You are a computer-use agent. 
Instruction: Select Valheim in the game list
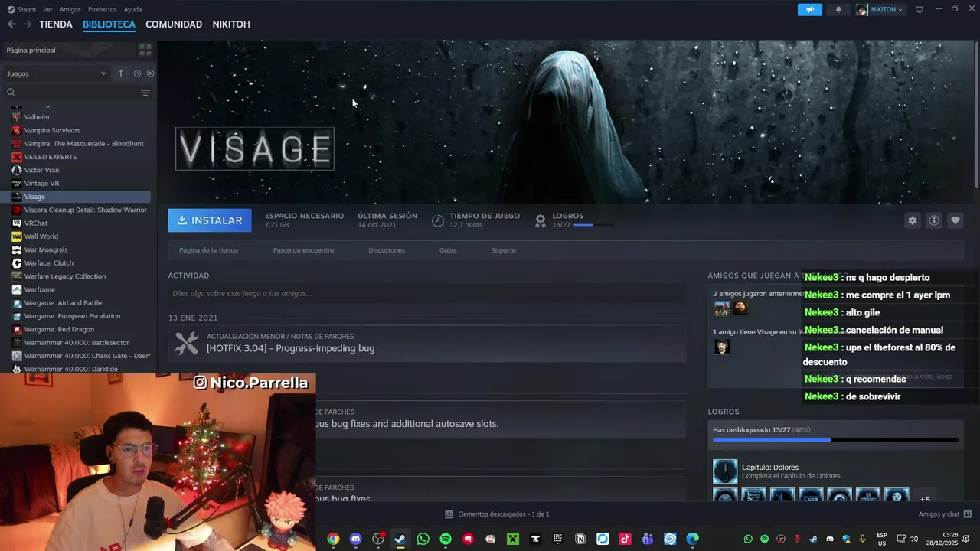(36, 117)
